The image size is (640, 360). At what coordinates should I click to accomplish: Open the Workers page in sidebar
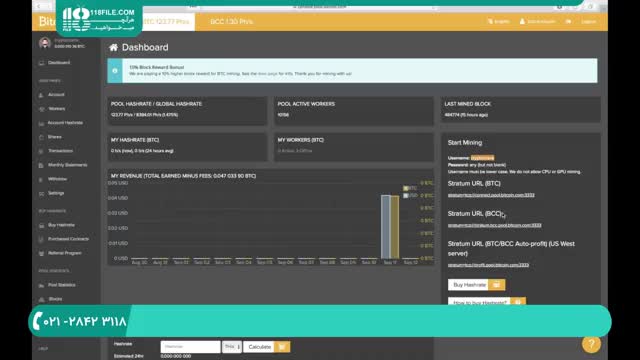point(57,109)
